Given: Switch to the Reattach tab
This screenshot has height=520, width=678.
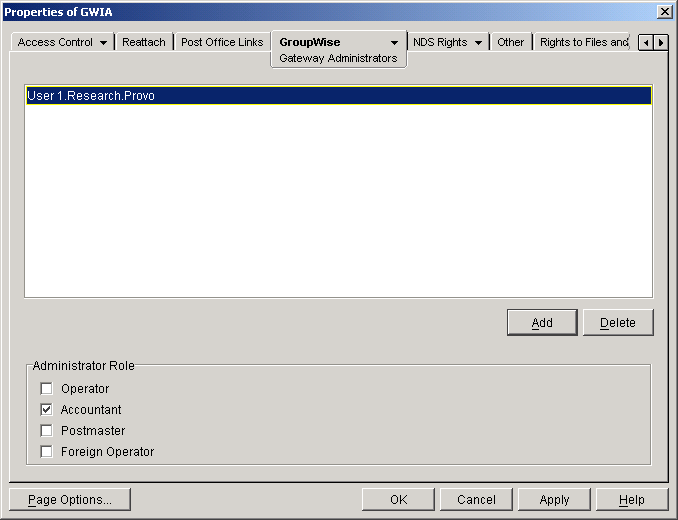Looking at the screenshot, I should (143, 43).
